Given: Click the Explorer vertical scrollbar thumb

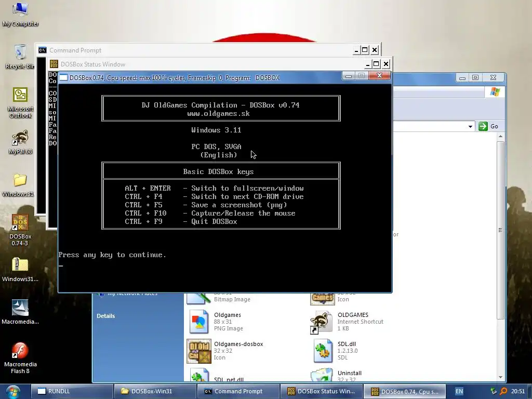Looking at the screenshot, I should 500,230.
